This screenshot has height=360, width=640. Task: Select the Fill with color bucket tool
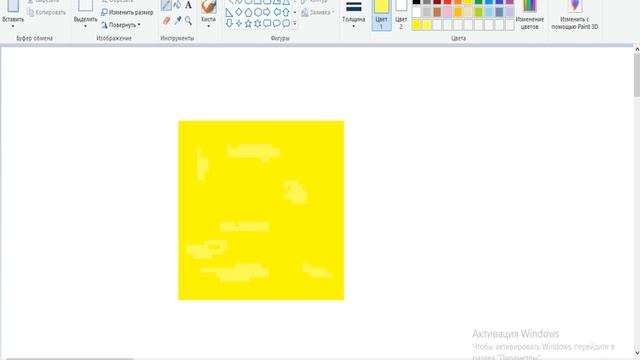click(177, 5)
